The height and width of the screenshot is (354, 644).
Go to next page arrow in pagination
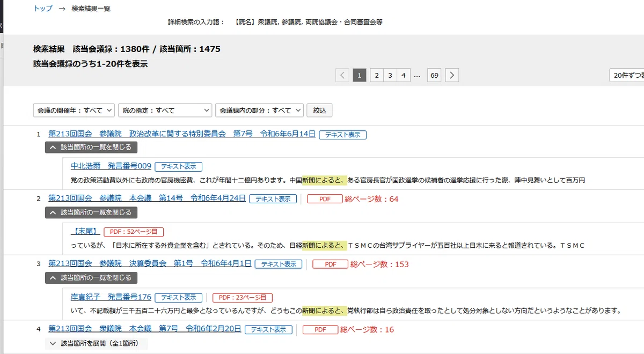coord(452,76)
